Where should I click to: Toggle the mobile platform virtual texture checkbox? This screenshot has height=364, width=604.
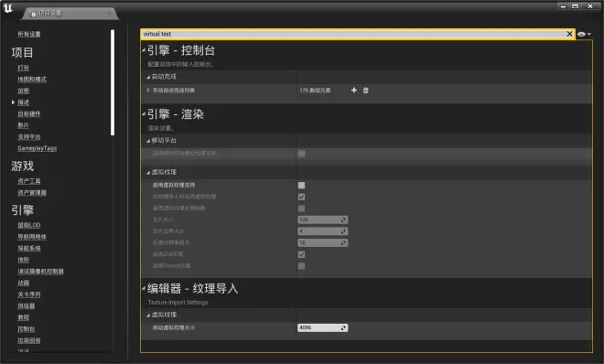(302, 154)
